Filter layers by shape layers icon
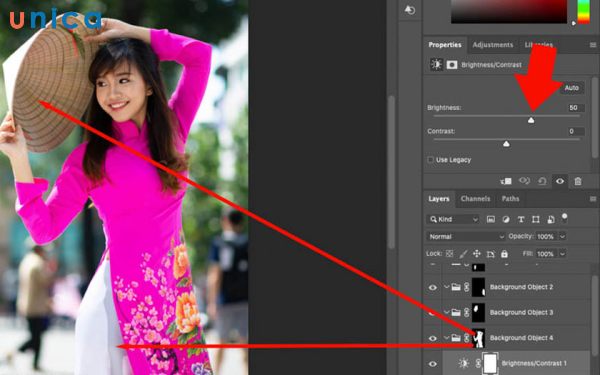Viewport: 600px width, 375px height. tap(536, 219)
